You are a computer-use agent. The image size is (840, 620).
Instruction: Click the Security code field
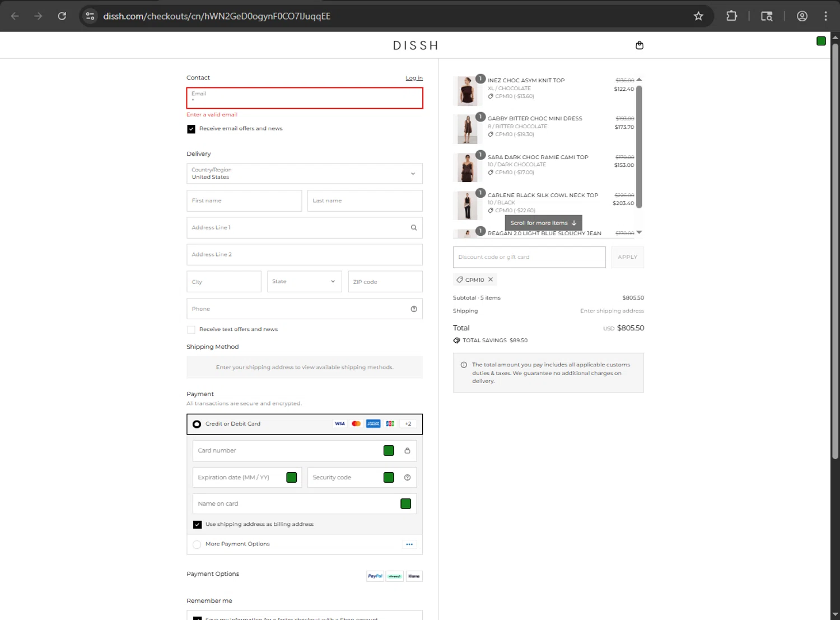(362, 477)
